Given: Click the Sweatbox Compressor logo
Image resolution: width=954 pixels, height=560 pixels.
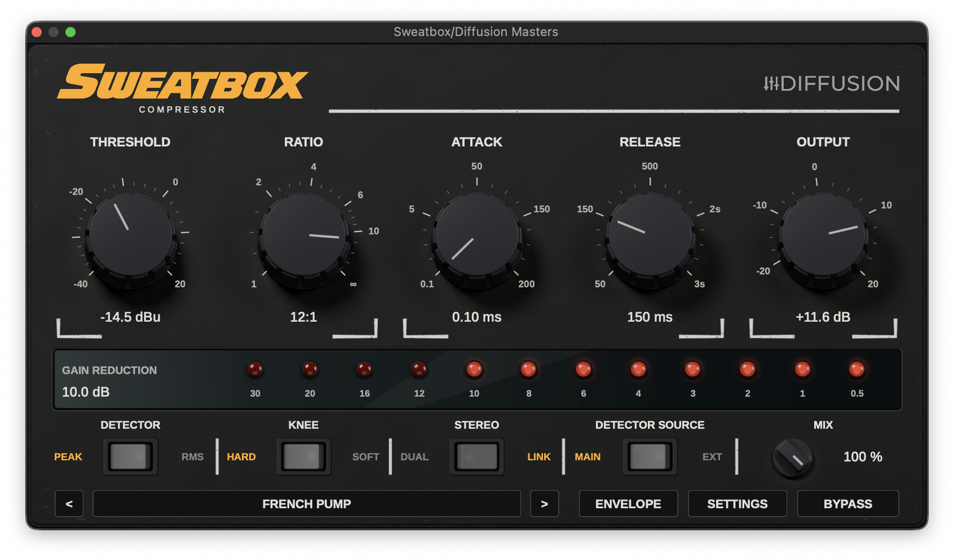Looking at the screenshot, I should click(183, 88).
